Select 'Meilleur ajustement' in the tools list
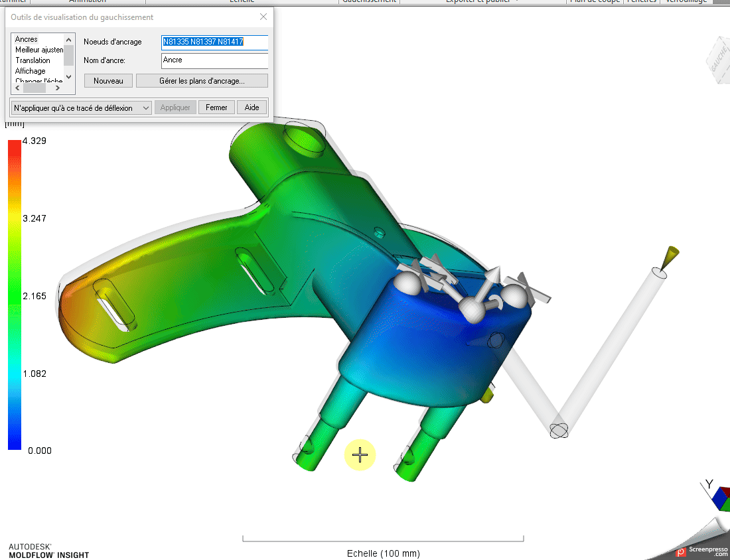This screenshot has width=730, height=560. coord(39,50)
